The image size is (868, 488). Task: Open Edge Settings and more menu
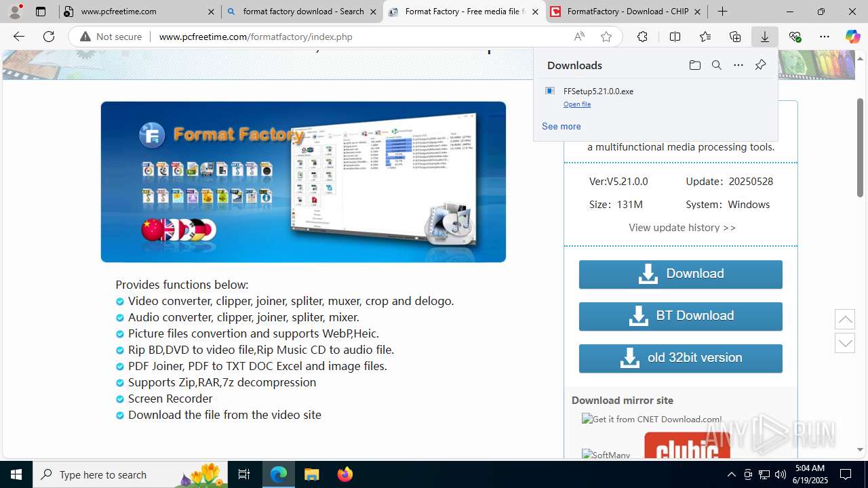[x=825, y=37]
